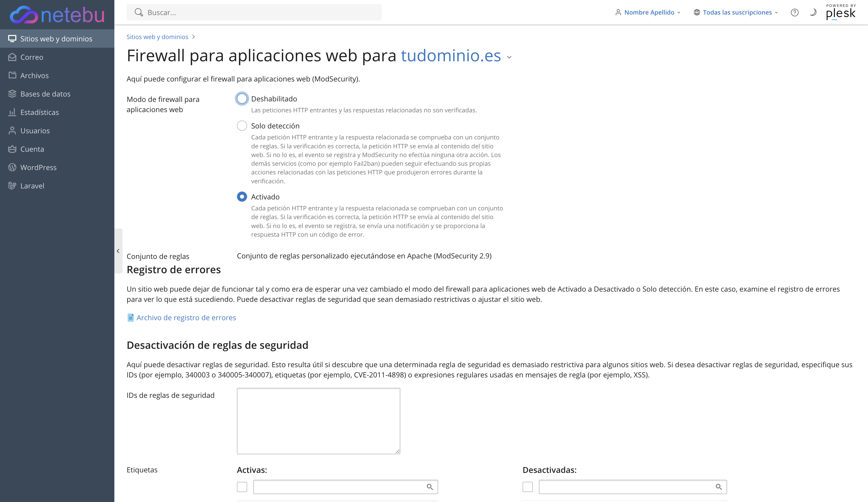The image size is (868, 502).
Task: Focus the Buscar search field
Action: 254,13
